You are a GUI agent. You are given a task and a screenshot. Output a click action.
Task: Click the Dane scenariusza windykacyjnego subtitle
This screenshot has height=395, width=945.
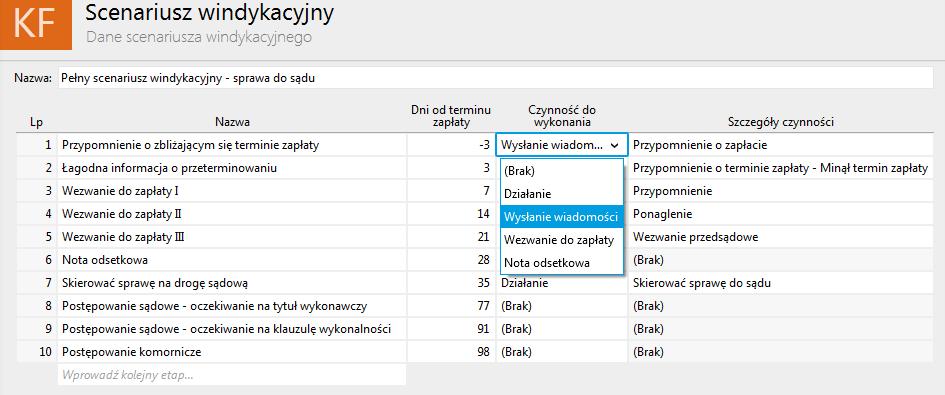tap(199, 37)
